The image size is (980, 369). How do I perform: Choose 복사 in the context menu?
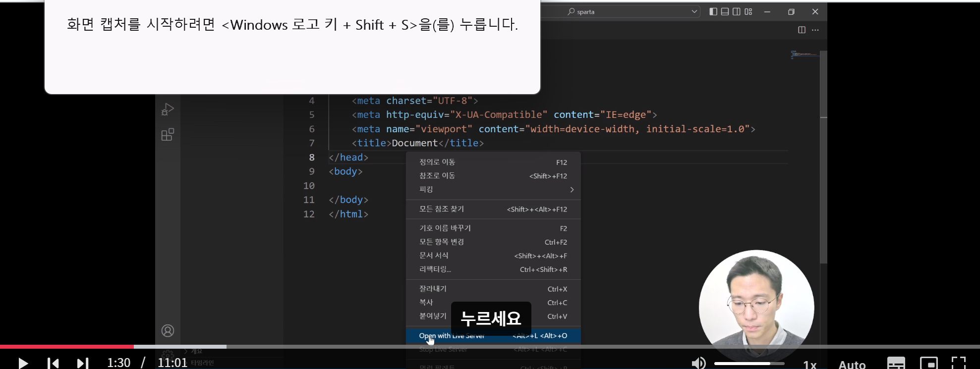tap(493, 303)
